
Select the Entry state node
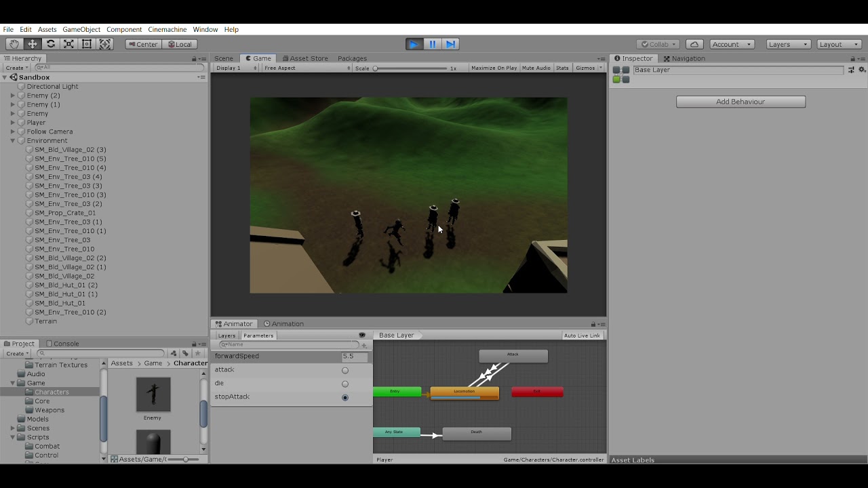(397, 392)
